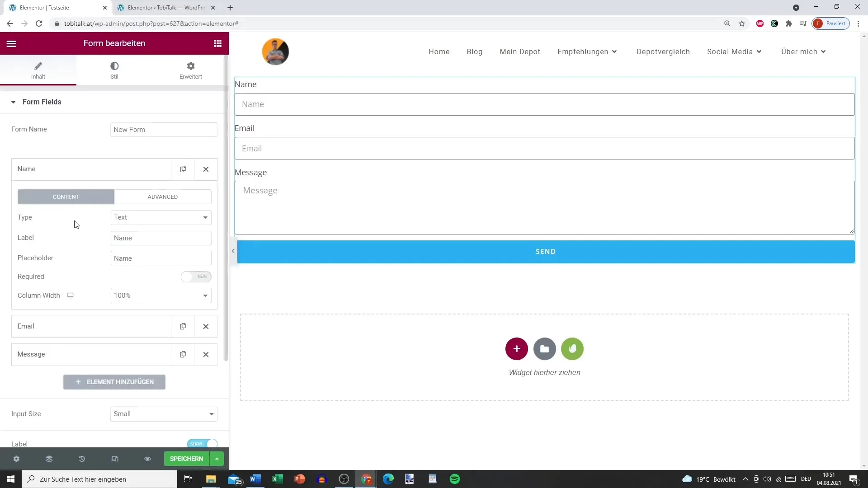Open the Column Width dropdown
The image size is (868, 488).
(161, 296)
